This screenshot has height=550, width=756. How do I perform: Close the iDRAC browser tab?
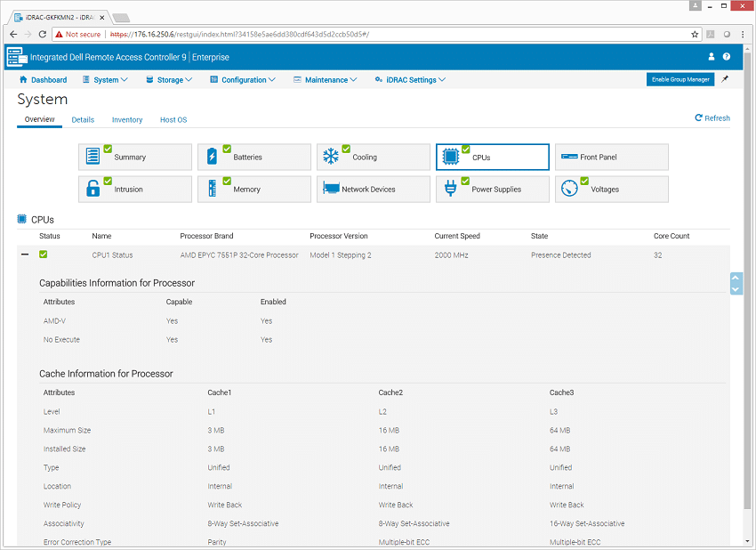pos(101,18)
